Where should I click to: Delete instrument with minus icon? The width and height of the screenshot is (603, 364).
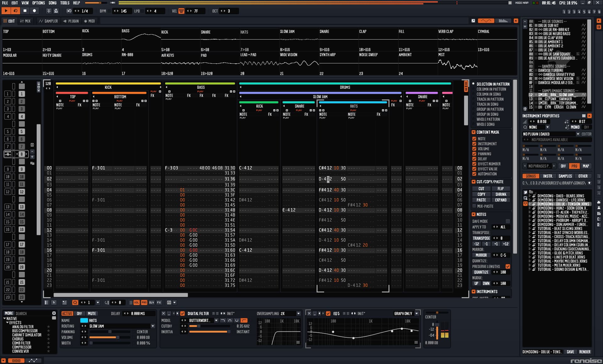coord(525,21)
